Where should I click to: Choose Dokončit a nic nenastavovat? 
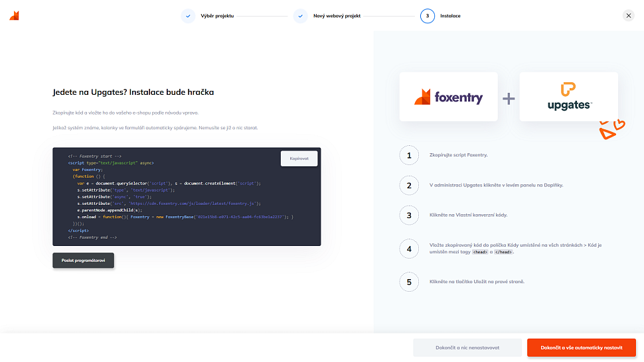[x=467, y=347]
